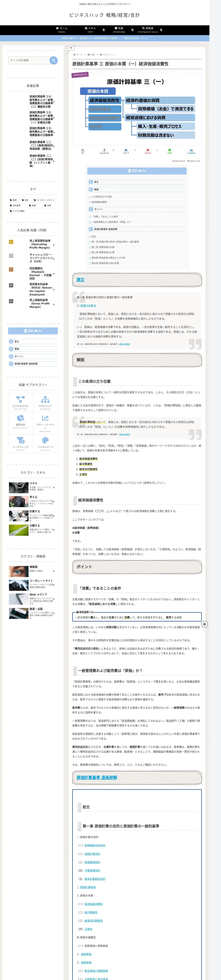Click 知識 in the breadcrumb
221x980 pixels.
(x=93, y=54)
